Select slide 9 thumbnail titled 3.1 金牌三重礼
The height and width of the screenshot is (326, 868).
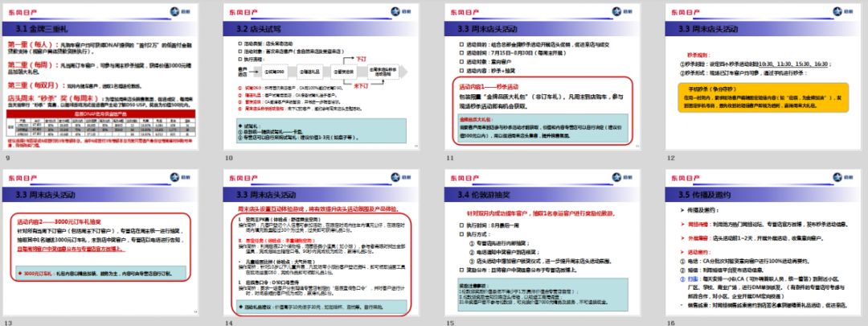(x=101, y=77)
